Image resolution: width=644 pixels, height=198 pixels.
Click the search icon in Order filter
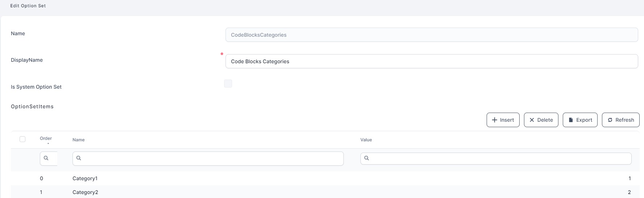coord(46,158)
